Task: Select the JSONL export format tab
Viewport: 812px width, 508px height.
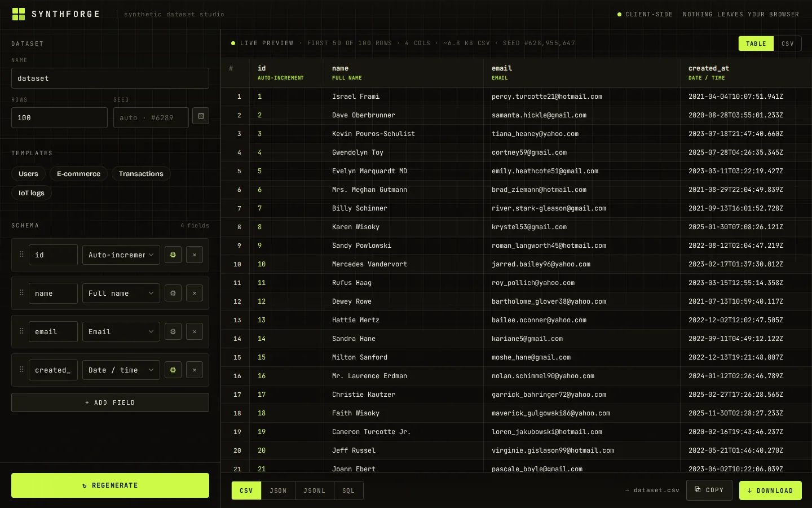Action: [x=315, y=491]
